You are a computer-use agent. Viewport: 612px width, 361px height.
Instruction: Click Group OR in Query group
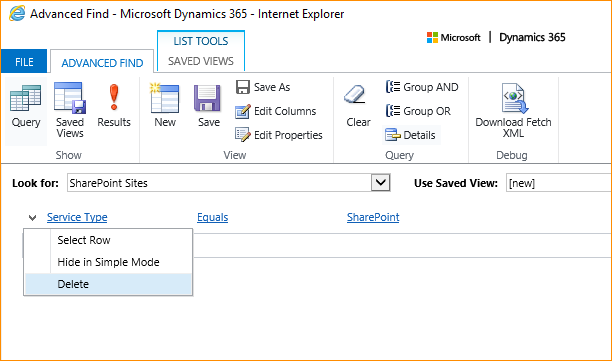point(418,111)
